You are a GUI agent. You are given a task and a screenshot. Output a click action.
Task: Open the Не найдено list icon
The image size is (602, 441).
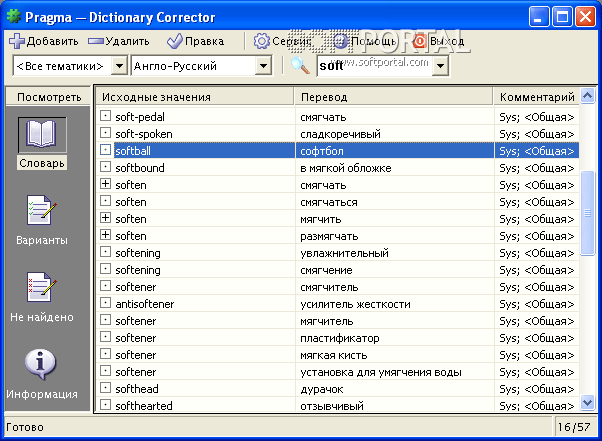[42, 287]
